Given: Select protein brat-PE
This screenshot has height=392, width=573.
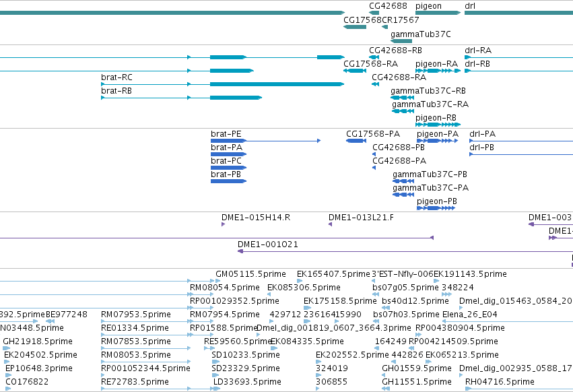Looking at the screenshot, I should pos(226,134).
